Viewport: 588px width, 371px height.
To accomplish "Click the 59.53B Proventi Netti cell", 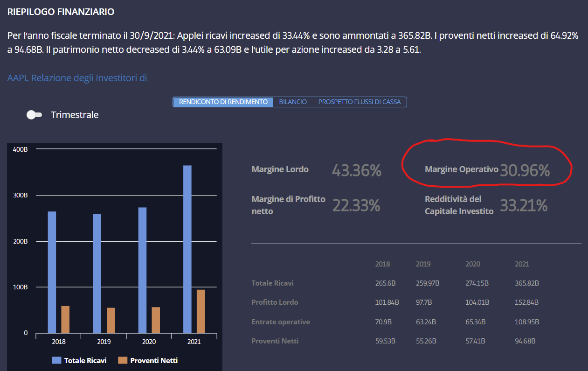I will 385,341.
